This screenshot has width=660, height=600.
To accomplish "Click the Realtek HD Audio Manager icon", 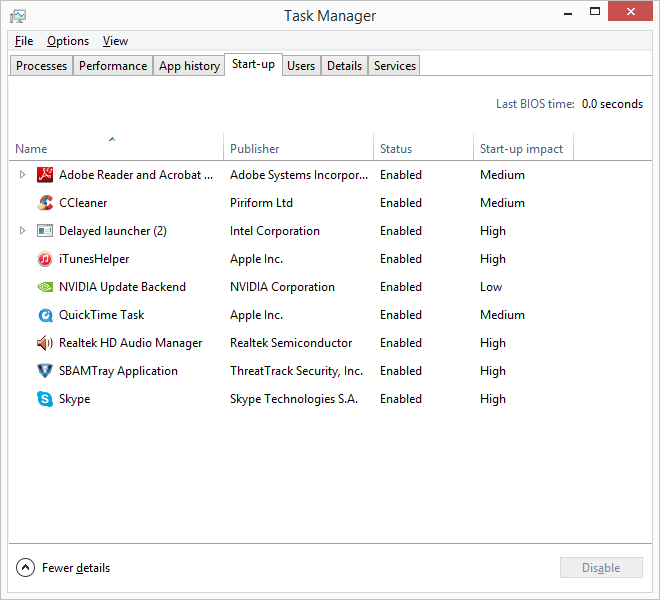I will tap(45, 343).
